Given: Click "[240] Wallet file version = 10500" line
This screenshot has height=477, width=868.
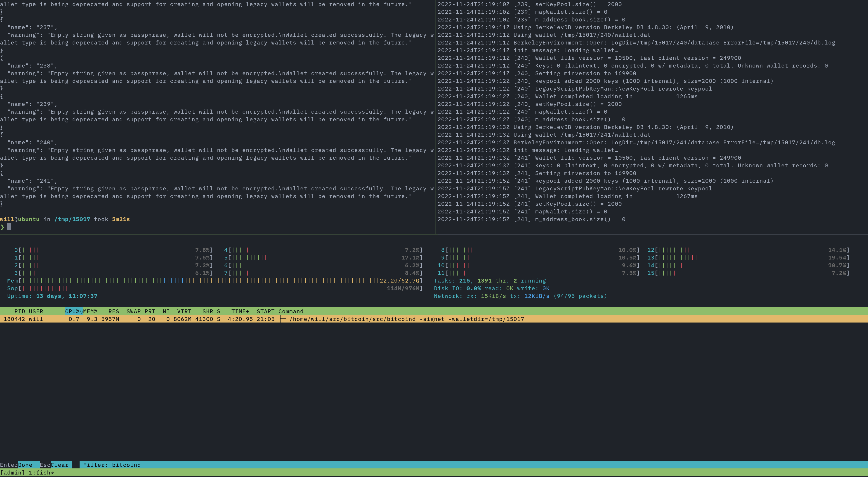Looking at the screenshot, I should 589,58.
